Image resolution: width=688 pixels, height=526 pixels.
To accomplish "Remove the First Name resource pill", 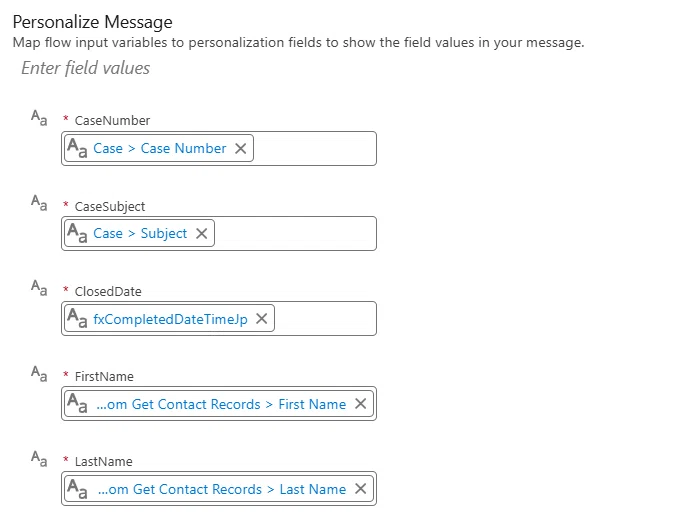I will (x=360, y=404).
